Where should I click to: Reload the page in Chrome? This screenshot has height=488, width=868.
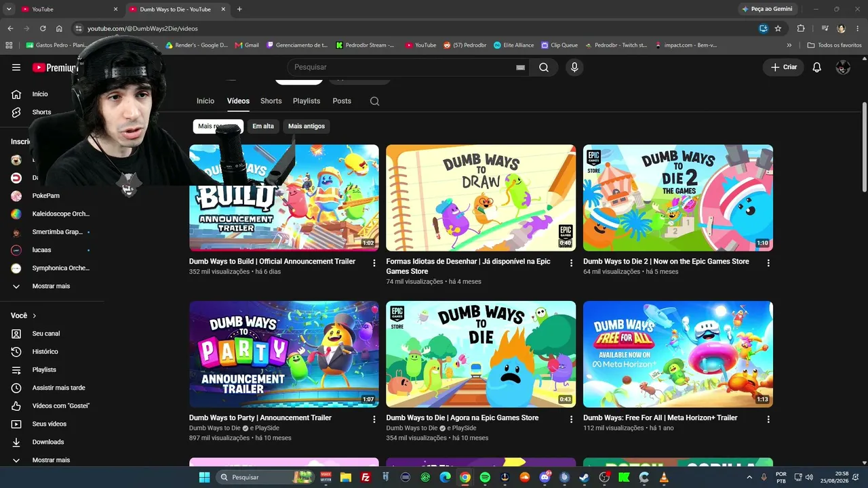[x=43, y=28]
